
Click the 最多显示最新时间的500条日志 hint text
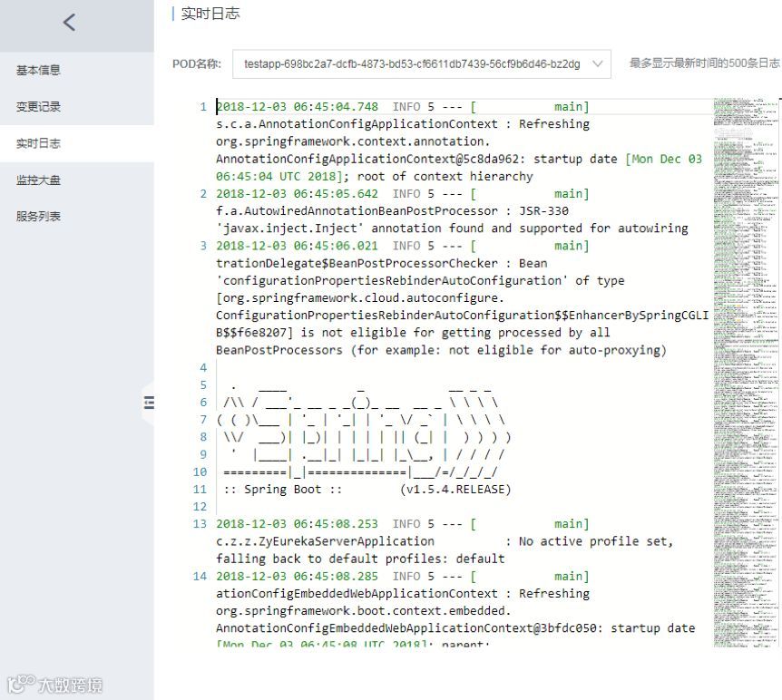point(705,63)
